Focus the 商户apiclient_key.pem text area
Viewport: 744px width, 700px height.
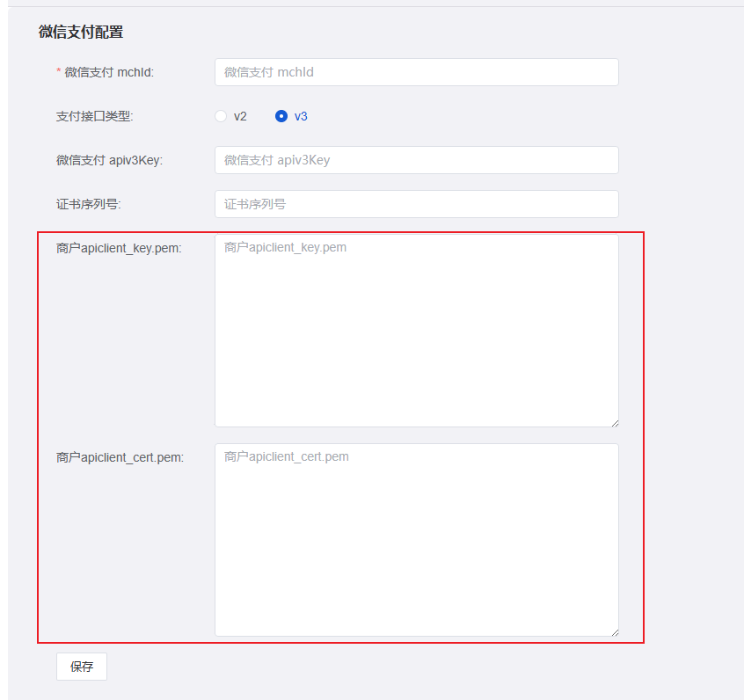click(416, 331)
